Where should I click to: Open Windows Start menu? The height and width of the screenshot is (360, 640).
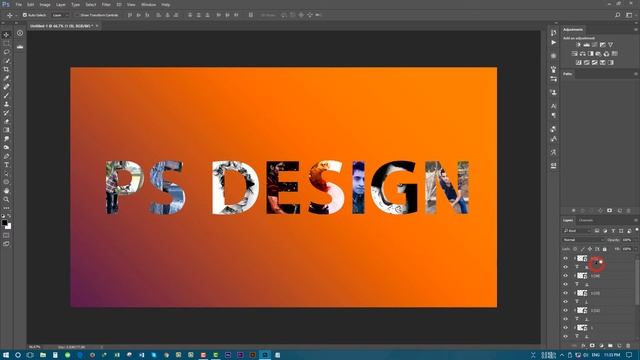(6, 355)
